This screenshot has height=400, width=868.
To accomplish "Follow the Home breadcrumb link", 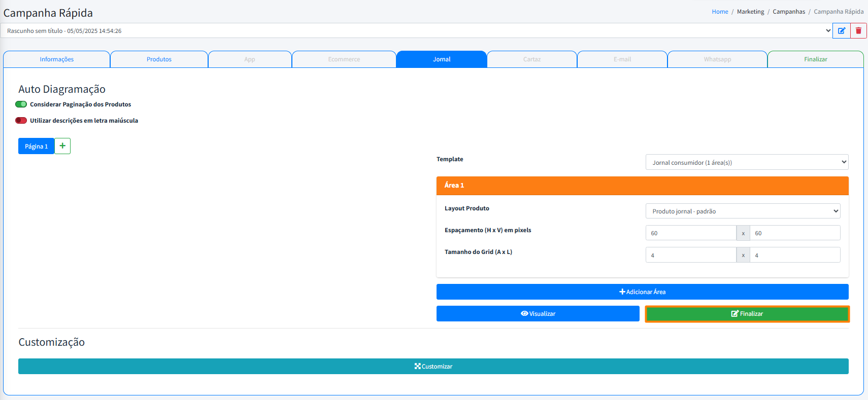I will point(719,12).
